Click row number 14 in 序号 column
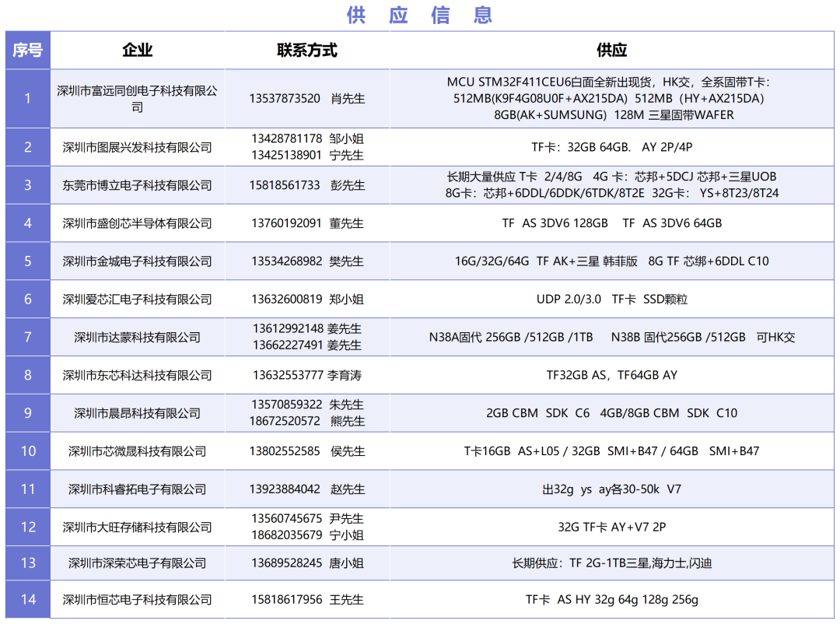This screenshot has height=624, width=840. point(28,600)
